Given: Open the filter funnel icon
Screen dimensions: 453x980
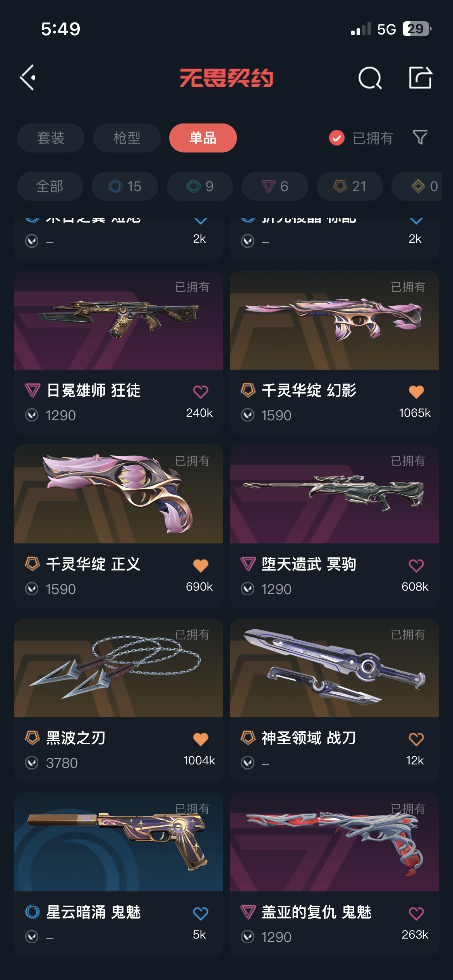Looking at the screenshot, I should tap(420, 137).
